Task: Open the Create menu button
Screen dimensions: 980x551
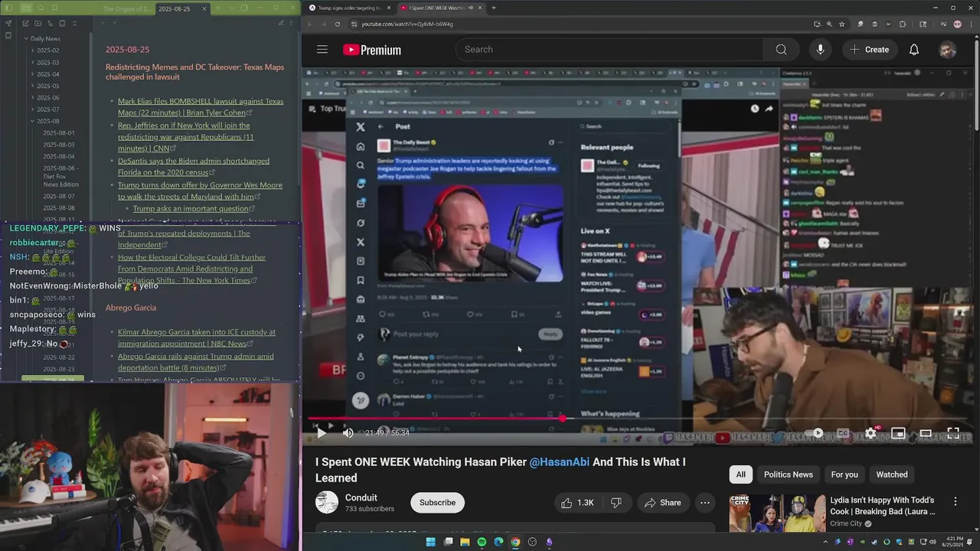Action: (x=869, y=50)
